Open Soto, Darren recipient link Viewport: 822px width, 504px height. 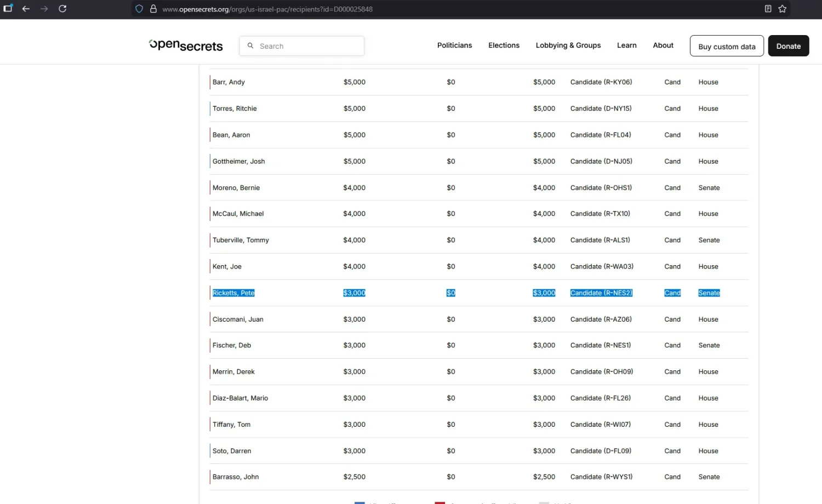pyautogui.click(x=232, y=451)
